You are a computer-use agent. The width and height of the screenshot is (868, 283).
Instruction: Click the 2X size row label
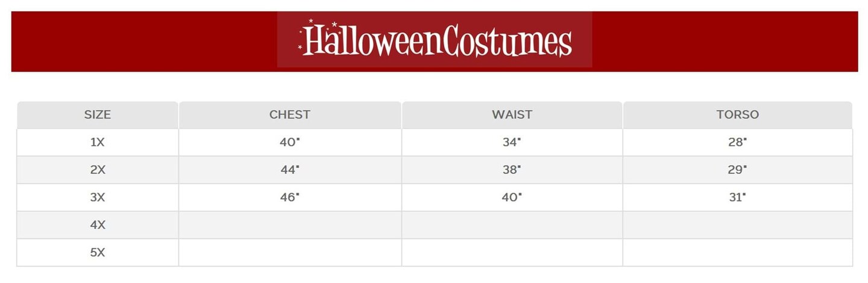tap(98, 170)
